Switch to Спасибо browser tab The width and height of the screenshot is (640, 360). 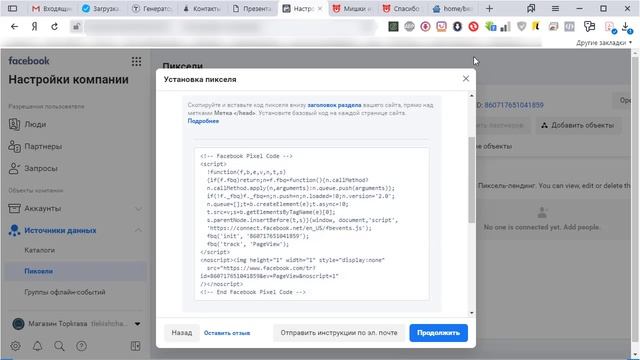402,9
